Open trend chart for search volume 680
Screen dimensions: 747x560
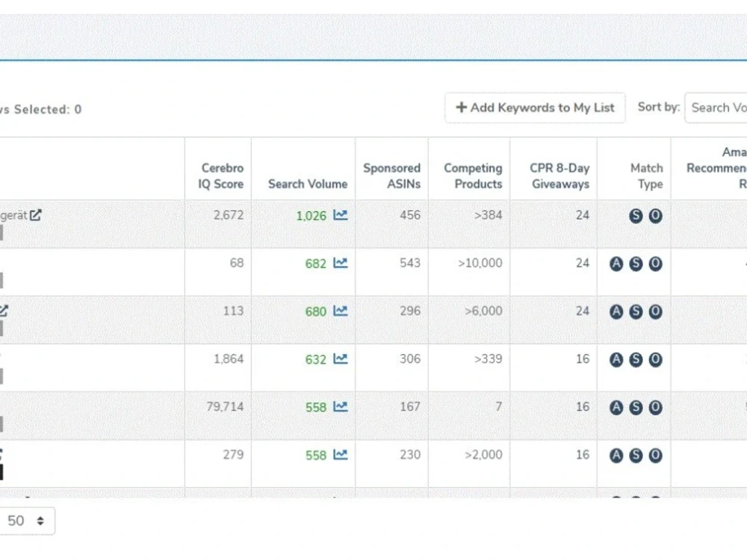pos(340,311)
